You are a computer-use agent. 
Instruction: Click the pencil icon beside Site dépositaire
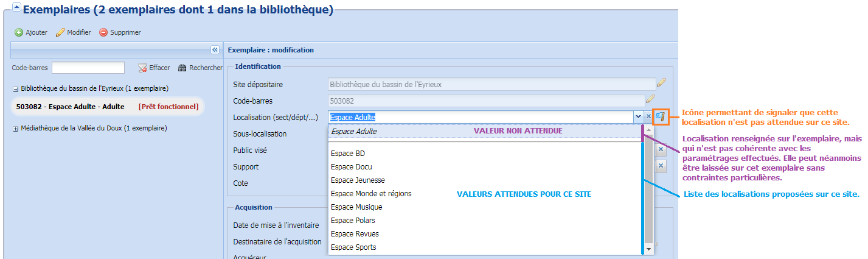point(661,83)
